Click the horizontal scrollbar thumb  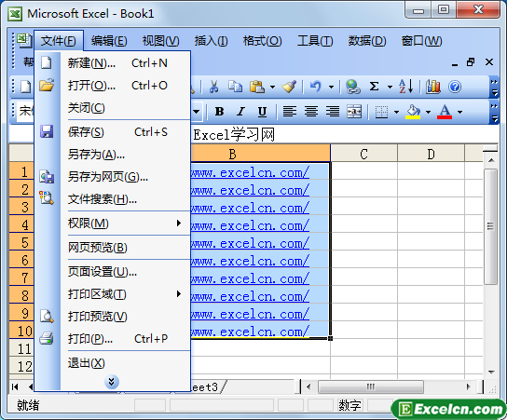click(x=371, y=386)
